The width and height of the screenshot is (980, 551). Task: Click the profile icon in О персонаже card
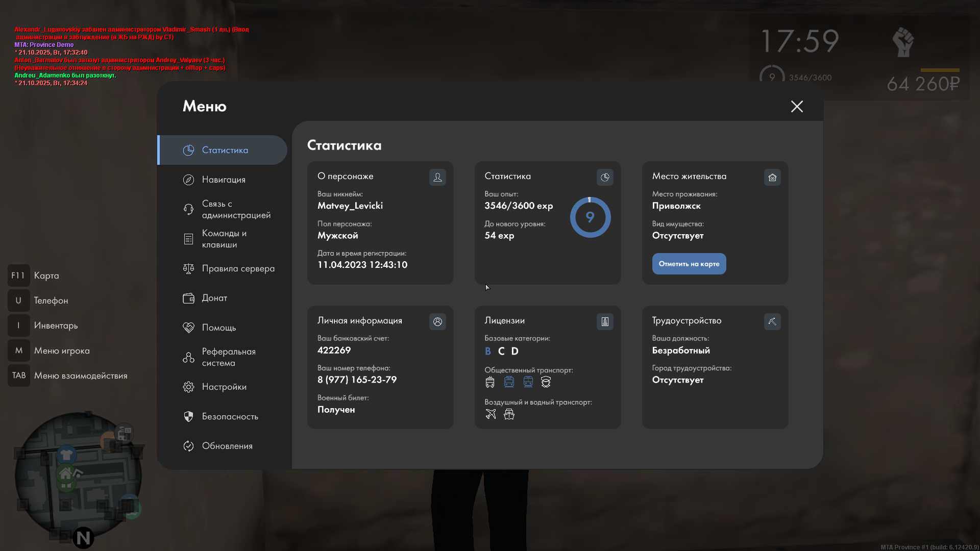pyautogui.click(x=437, y=177)
